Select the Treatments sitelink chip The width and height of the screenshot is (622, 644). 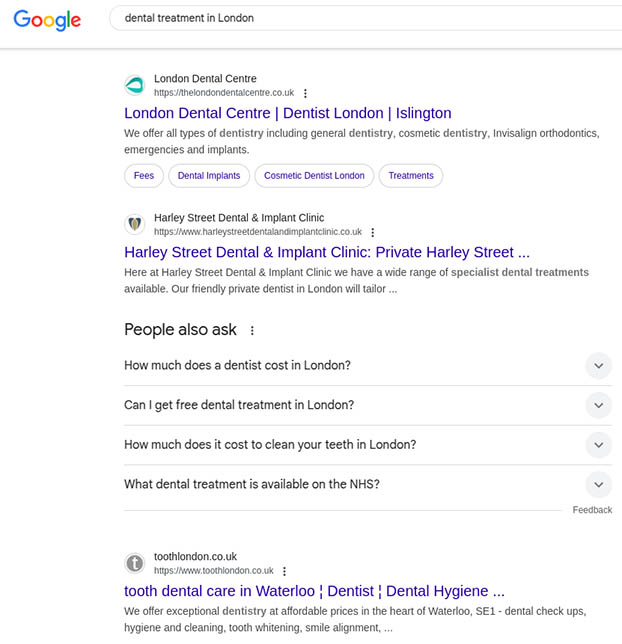(411, 176)
